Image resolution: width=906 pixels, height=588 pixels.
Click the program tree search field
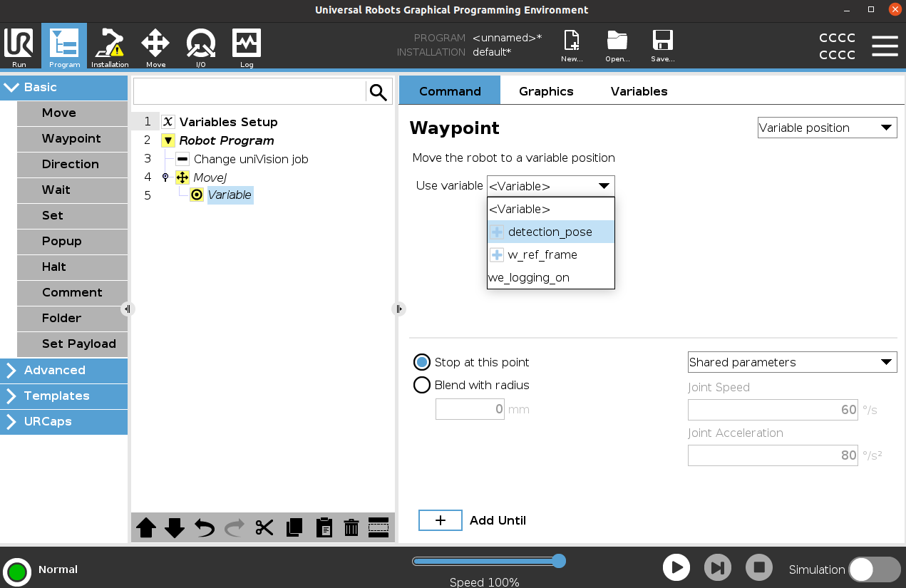pyautogui.click(x=249, y=92)
